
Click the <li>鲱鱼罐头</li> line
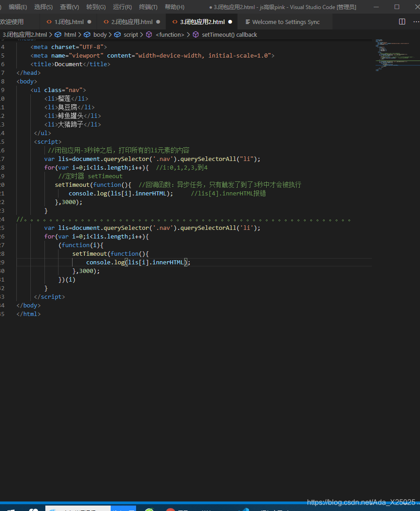(73, 116)
